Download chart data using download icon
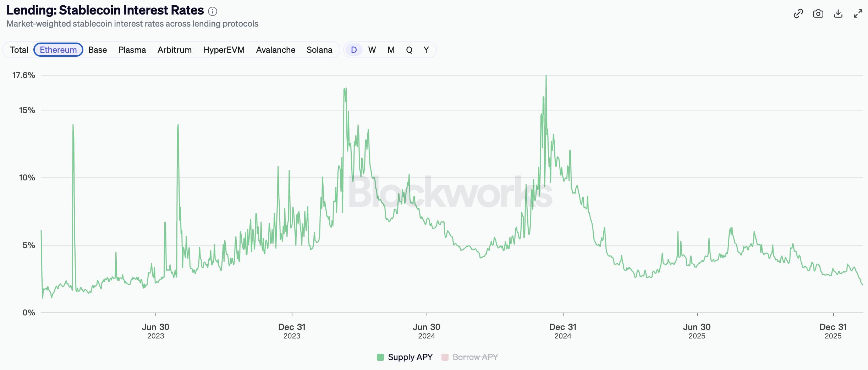The image size is (868, 370). tap(838, 14)
